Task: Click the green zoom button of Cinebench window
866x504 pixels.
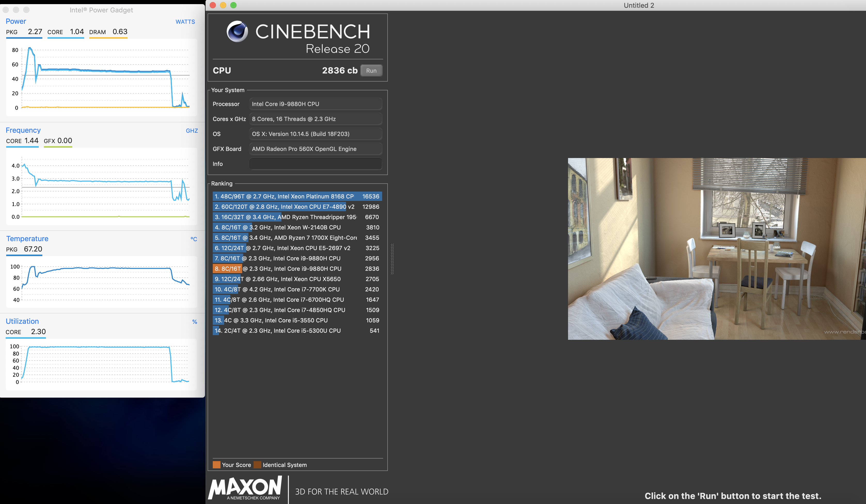Action: (233, 5)
